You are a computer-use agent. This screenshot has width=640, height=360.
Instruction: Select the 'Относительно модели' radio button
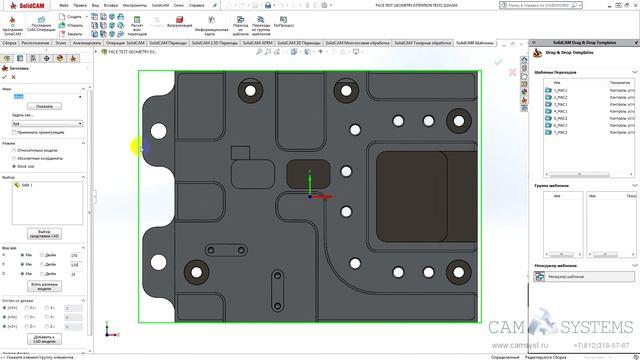pyautogui.click(x=14, y=150)
